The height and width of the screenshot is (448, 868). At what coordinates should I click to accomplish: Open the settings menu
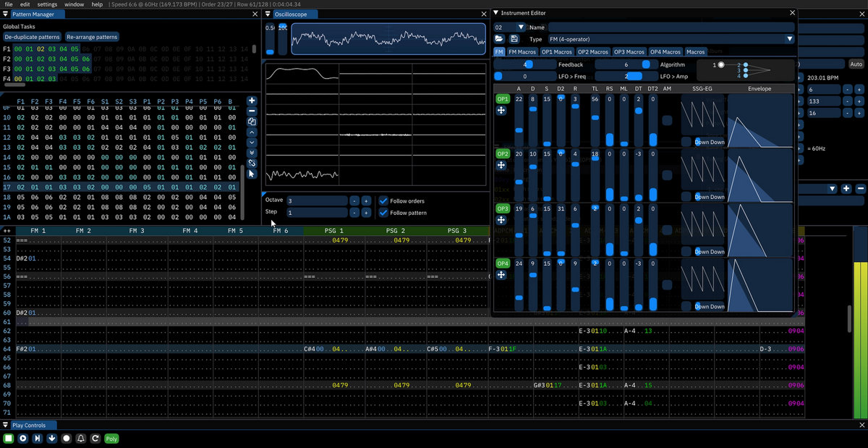click(x=47, y=4)
